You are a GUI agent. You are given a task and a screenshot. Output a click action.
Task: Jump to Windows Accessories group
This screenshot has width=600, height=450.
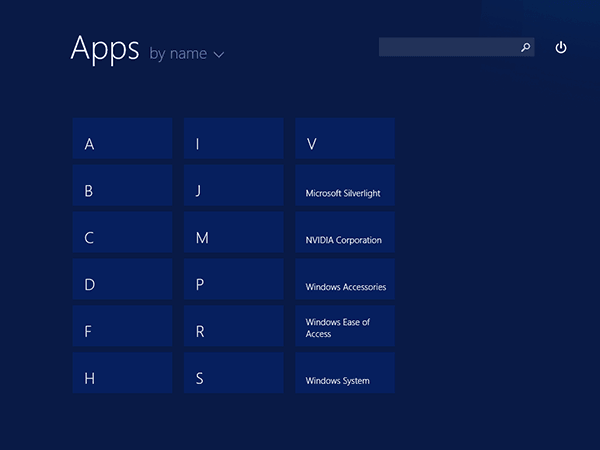point(345,279)
